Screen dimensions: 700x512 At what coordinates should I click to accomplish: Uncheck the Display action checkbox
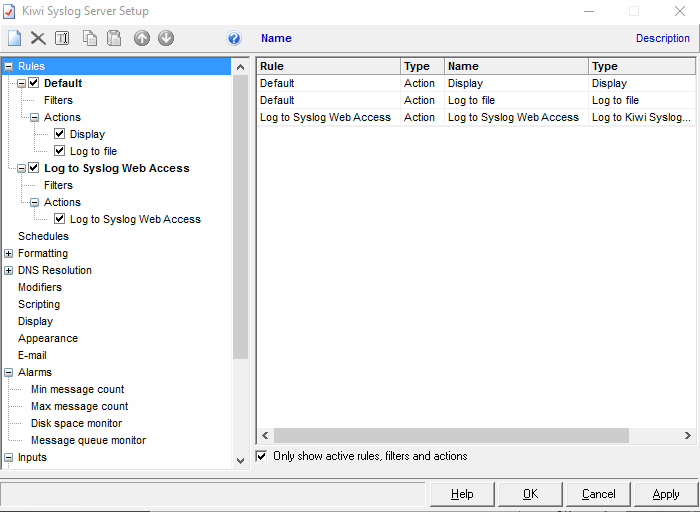click(59, 134)
